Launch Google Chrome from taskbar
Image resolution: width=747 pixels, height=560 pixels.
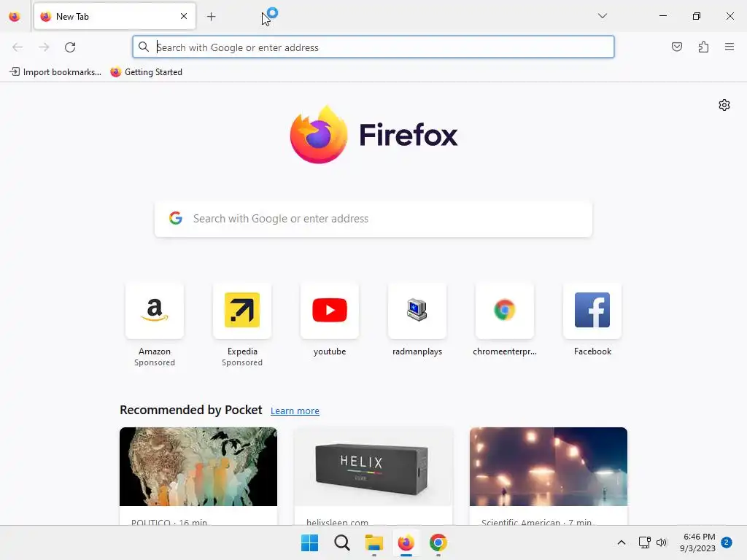(438, 542)
